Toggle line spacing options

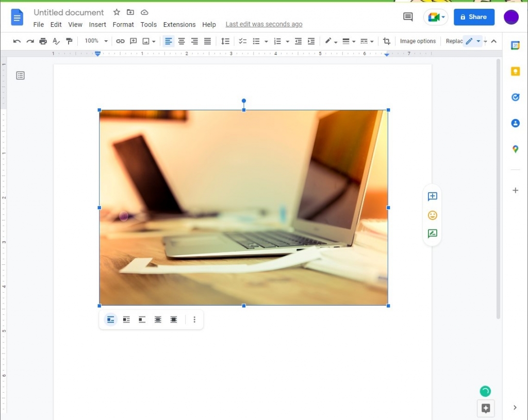click(x=225, y=41)
